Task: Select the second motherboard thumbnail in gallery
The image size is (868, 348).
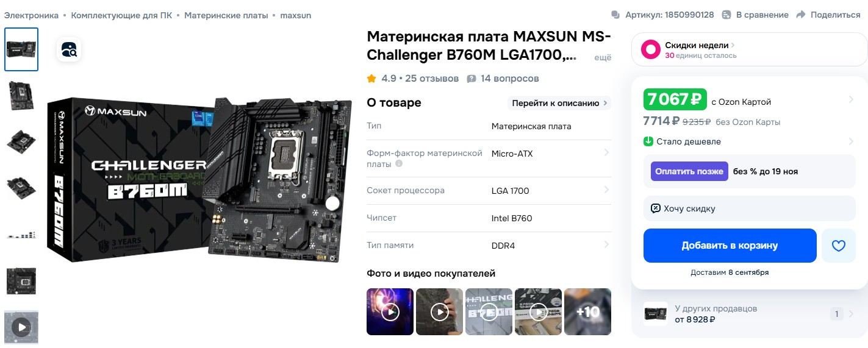Action: [21, 95]
